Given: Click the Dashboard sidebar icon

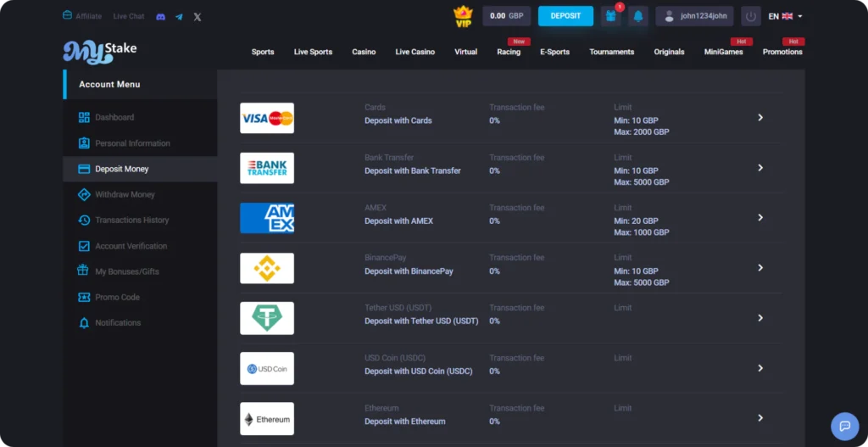Looking at the screenshot, I should point(84,117).
